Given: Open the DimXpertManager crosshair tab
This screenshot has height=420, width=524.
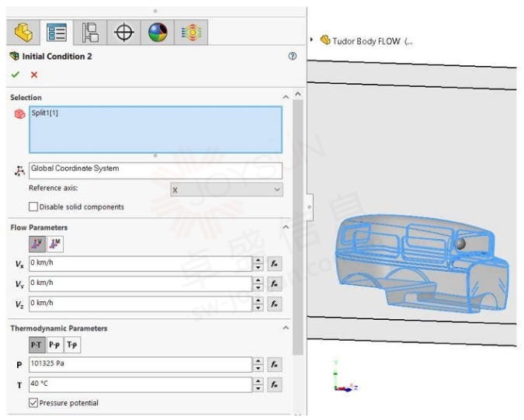Looking at the screenshot, I should tap(124, 33).
